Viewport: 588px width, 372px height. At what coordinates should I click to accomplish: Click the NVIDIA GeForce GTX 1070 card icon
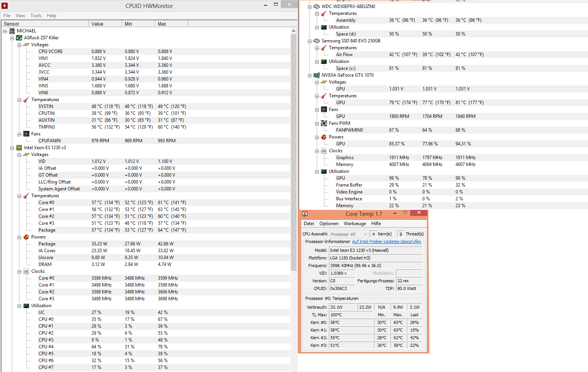[x=317, y=75]
